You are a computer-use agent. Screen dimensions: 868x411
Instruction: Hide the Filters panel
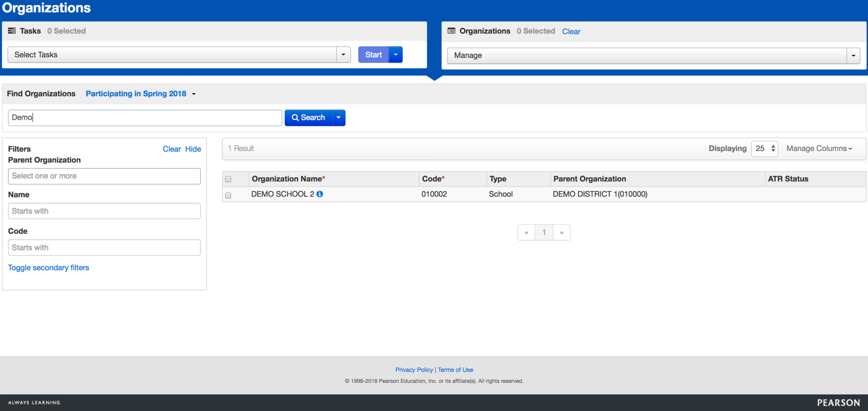point(193,149)
